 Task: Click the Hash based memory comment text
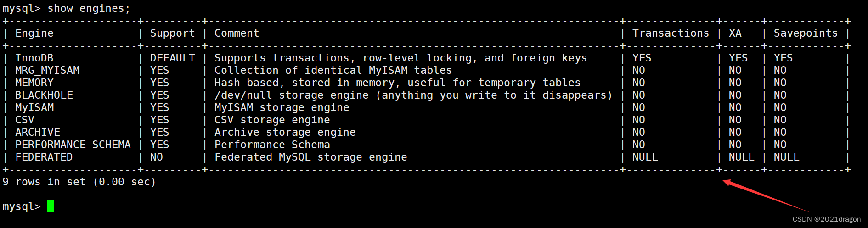pos(397,83)
